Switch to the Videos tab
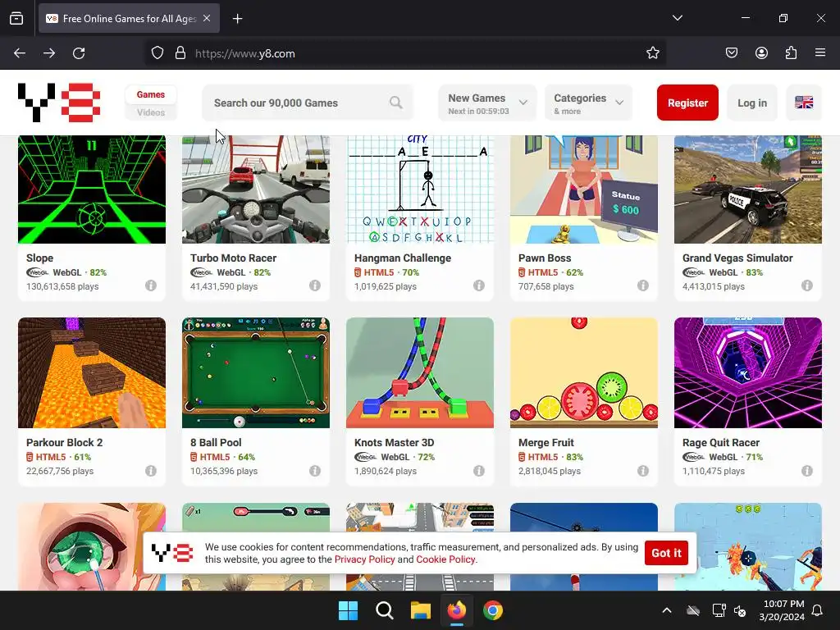 coord(151,112)
